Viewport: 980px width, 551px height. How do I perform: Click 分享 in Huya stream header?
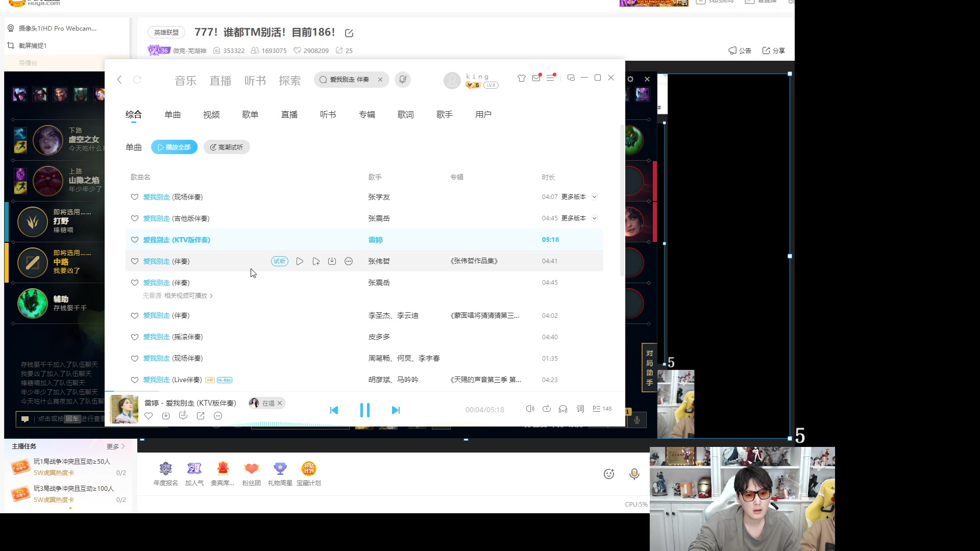click(773, 51)
